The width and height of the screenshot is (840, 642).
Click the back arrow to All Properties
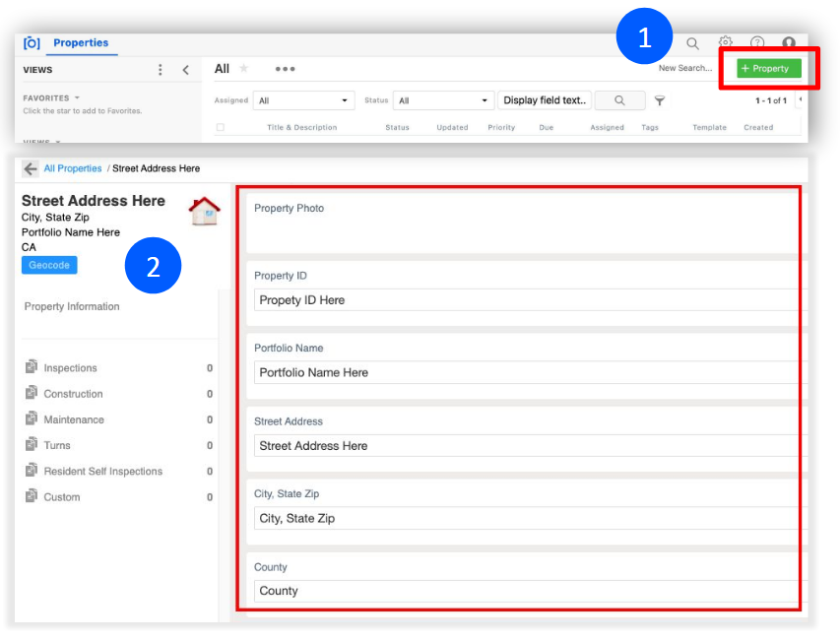pyautogui.click(x=31, y=168)
